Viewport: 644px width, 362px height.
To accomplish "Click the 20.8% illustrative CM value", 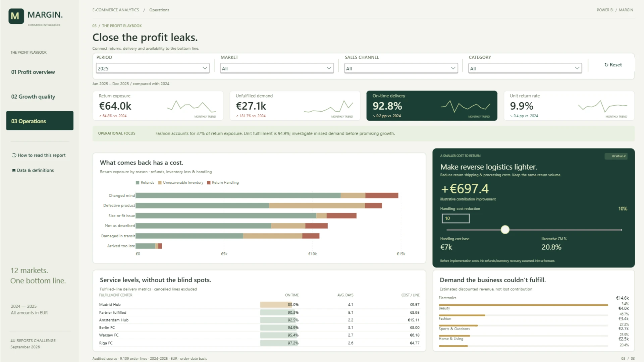I will tap(551, 247).
